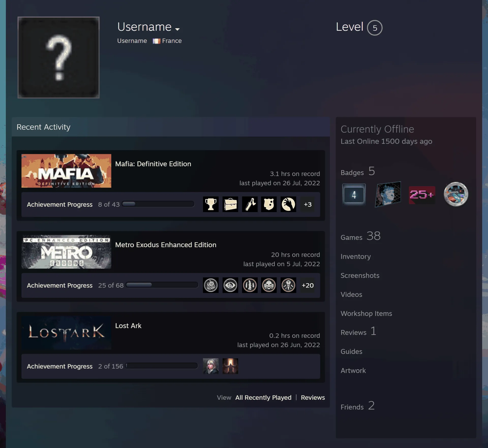Show the +3 more Mafia achievements
The image size is (488, 448).
308,204
